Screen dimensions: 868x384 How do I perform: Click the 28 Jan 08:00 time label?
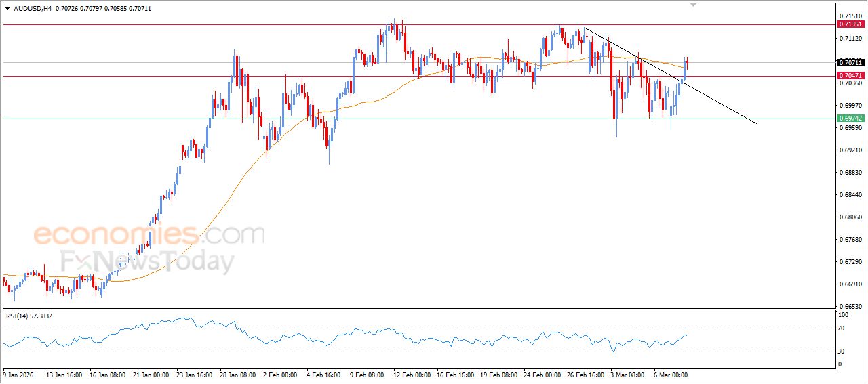point(237,374)
